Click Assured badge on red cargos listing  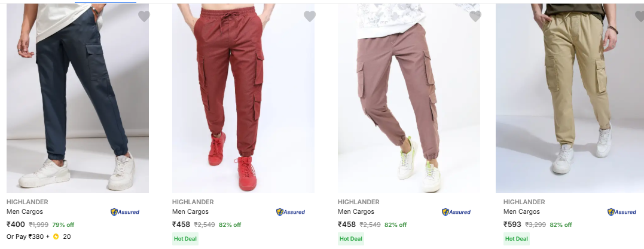(x=291, y=212)
